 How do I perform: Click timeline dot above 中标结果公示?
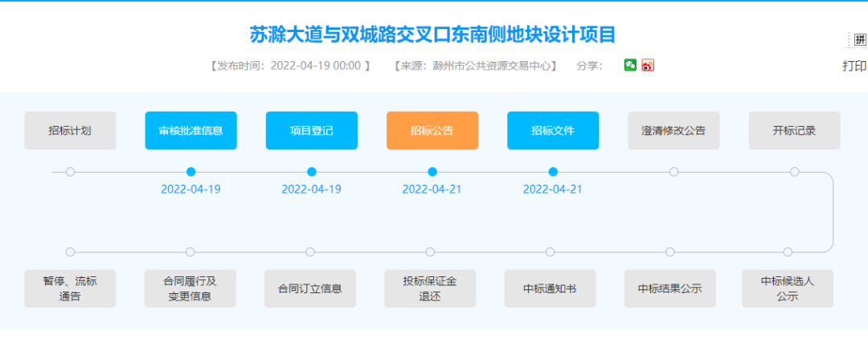pyautogui.click(x=670, y=252)
